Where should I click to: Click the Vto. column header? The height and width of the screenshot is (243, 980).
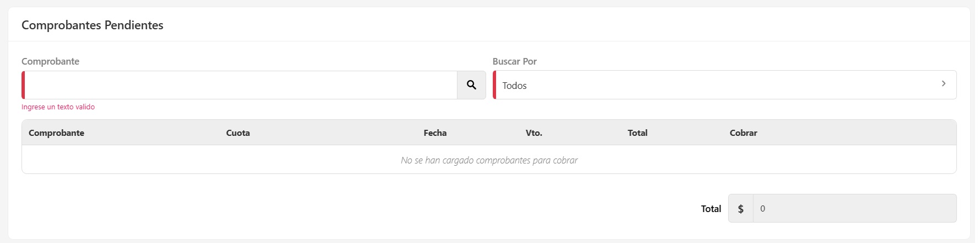pos(534,133)
